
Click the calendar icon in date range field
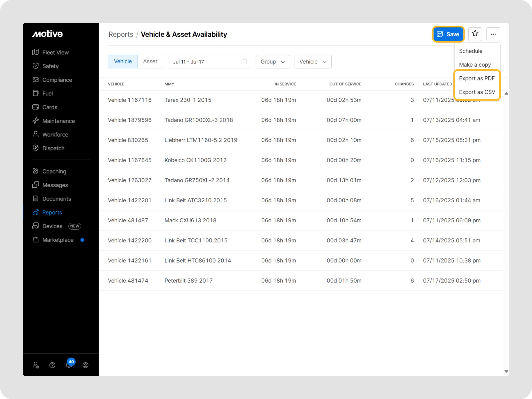coord(244,62)
